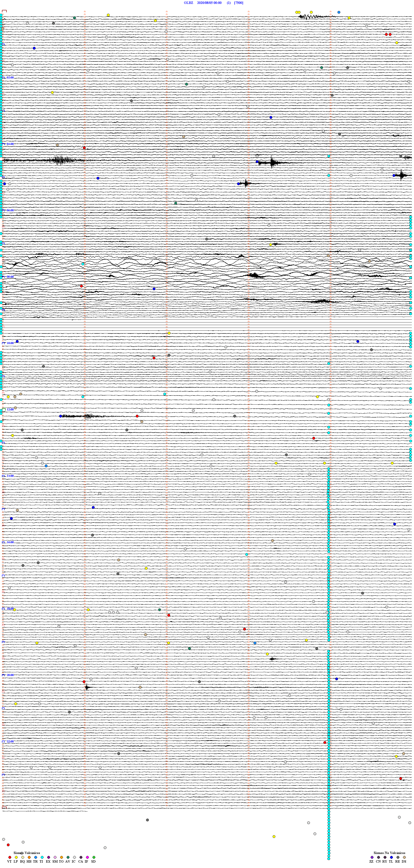This screenshot has width=414, height=868.
Task: Click the bright green SD legend dot
Action: click(x=94, y=857)
